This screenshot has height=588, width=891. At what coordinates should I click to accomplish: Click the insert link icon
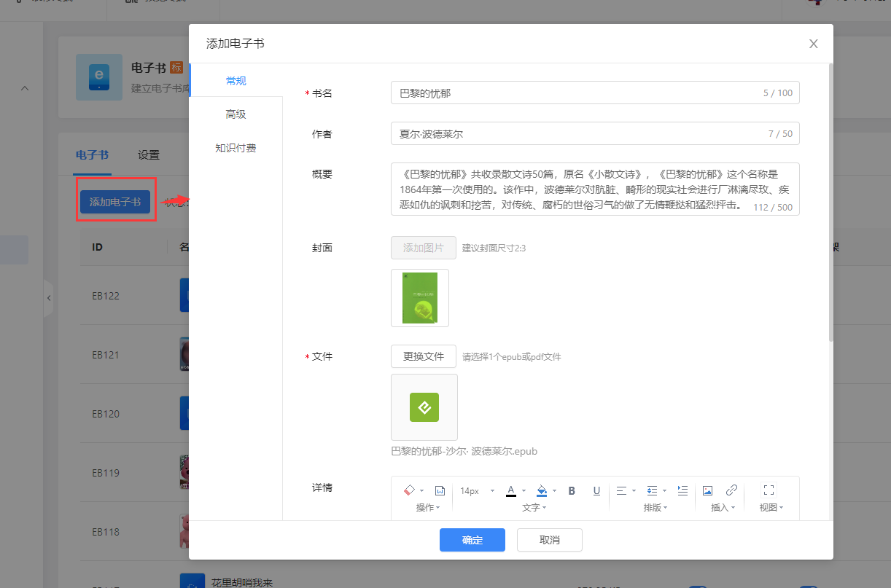pyautogui.click(x=732, y=490)
